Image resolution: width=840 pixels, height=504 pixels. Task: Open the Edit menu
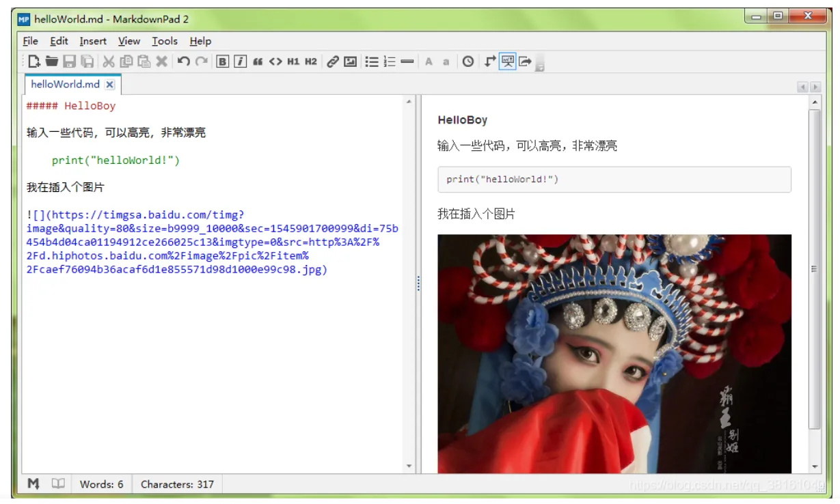(x=59, y=41)
